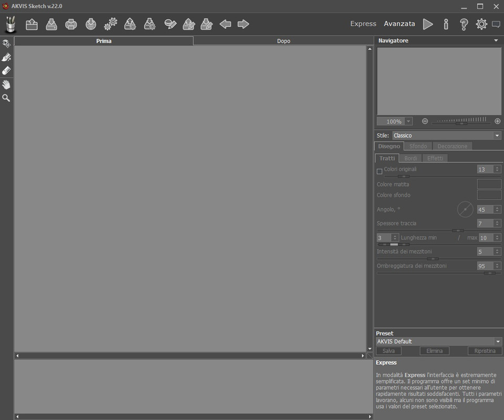504x420 pixels.
Task: Click the Load guiding lines icon
Action: point(189,24)
